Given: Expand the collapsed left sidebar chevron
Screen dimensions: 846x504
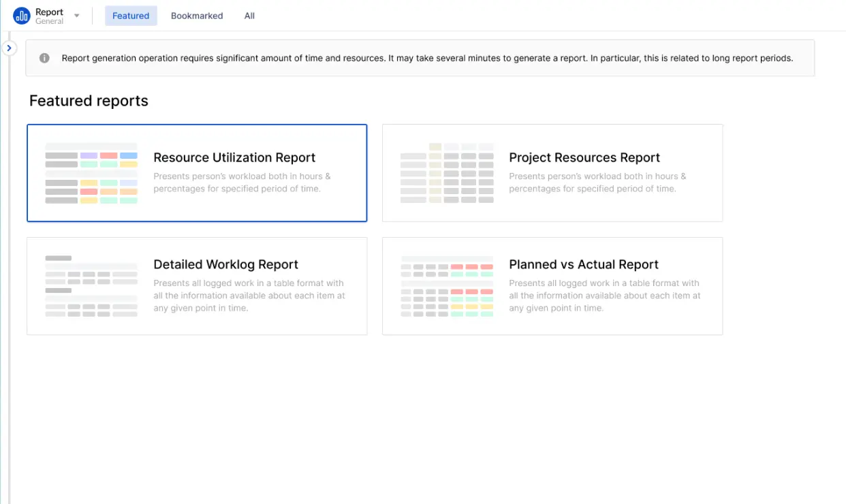Looking at the screenshot, I should tap(9, 48).
